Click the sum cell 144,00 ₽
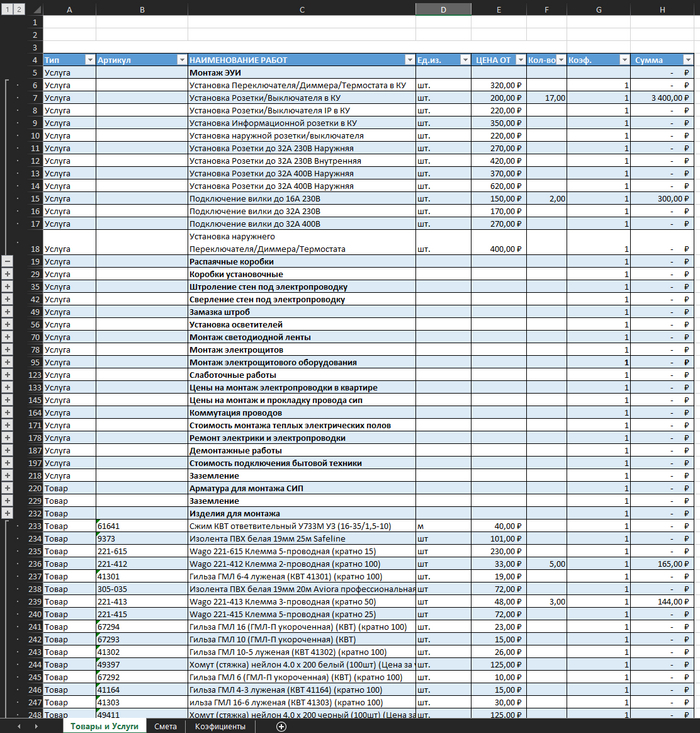700x733 pixels. [662, 602]
